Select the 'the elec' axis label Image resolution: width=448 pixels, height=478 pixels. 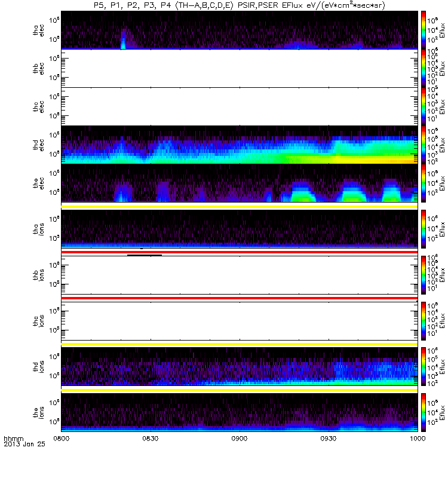[39, 183]
